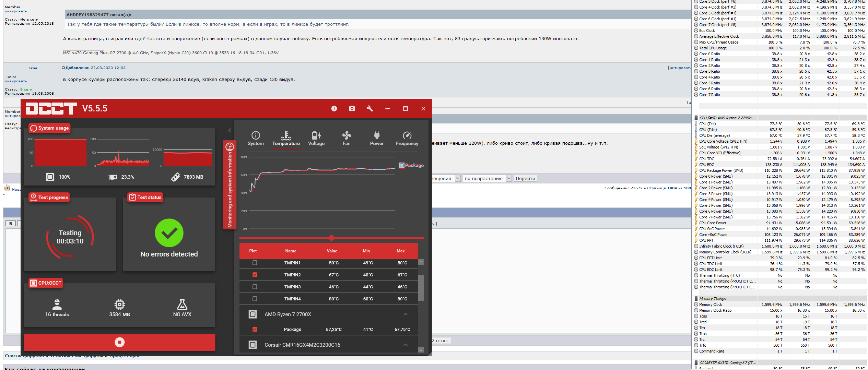Image resolution: width=868 pixels, height=370 pixels.
Task: Stop the OCCT test
Action: tap(119, 342)
